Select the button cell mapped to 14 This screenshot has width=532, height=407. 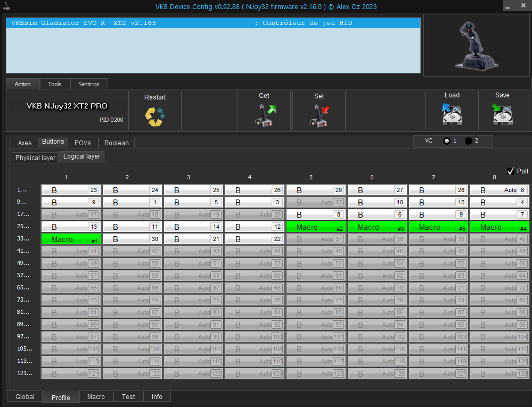click(194, 227)
